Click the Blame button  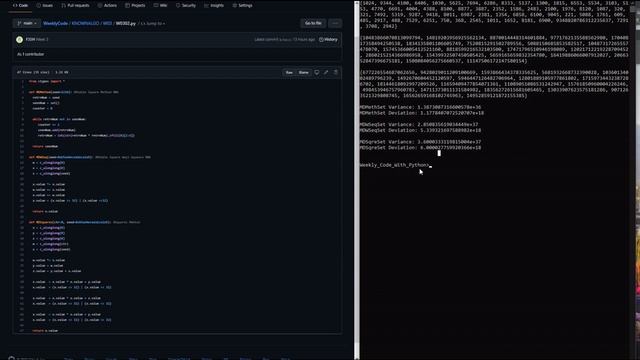[304, 72]
